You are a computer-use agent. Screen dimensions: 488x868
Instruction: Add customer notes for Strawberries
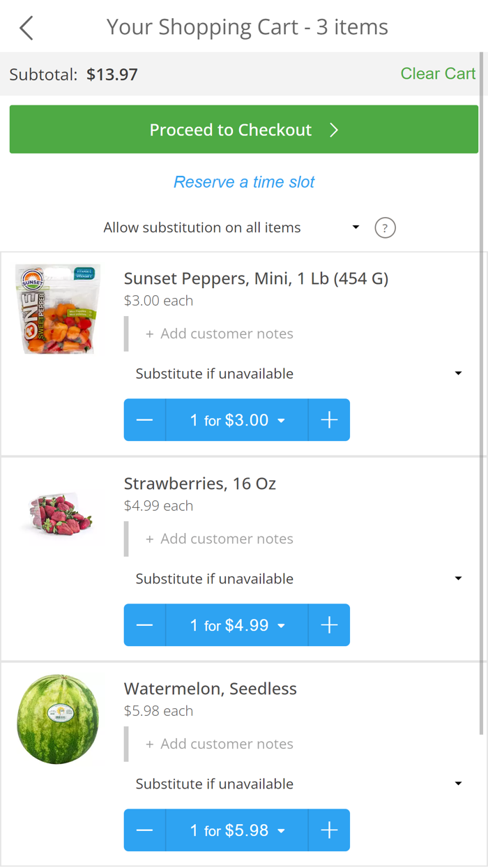220,539
